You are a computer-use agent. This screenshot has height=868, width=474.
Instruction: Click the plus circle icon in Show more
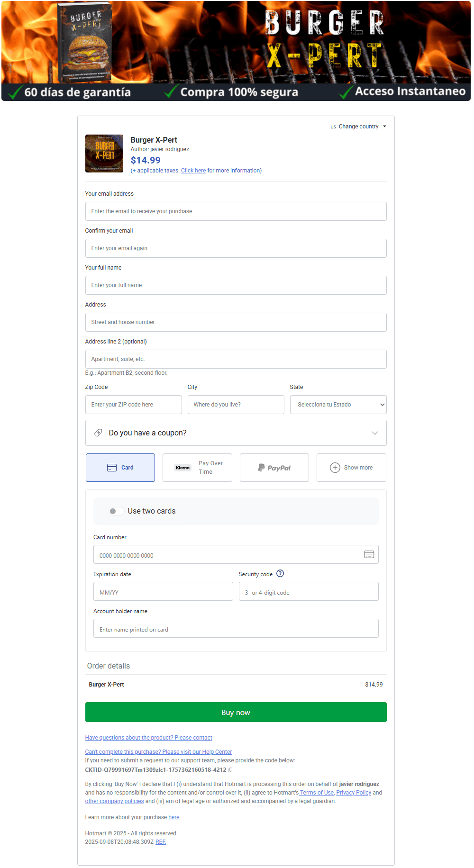click(x=335, y=468)
